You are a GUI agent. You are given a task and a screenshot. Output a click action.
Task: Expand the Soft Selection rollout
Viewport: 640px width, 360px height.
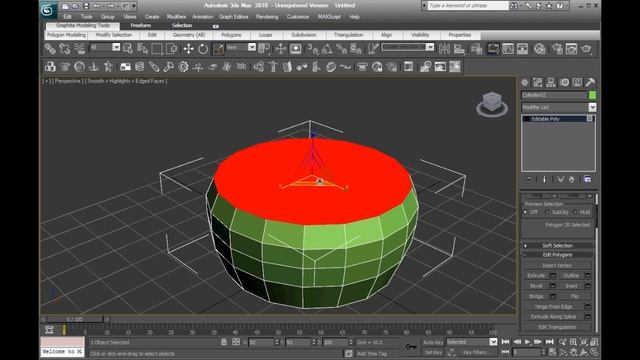[x=558, y=246]
